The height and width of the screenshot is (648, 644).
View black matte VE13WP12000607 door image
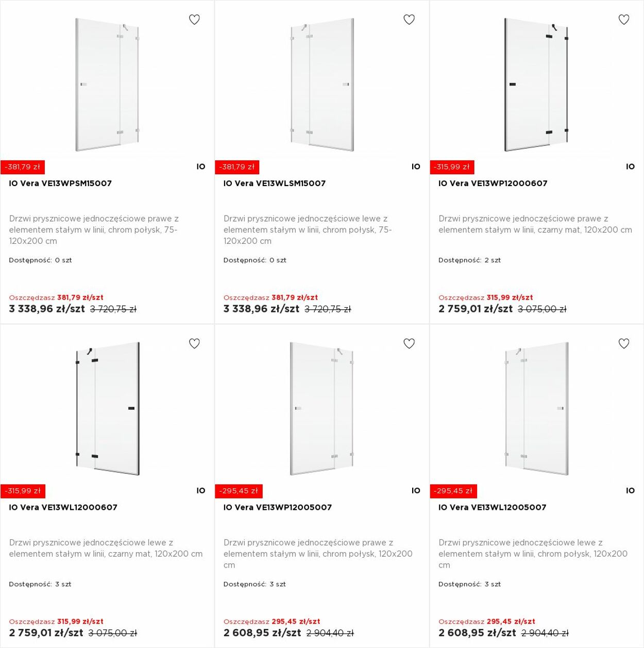[536, 85]
